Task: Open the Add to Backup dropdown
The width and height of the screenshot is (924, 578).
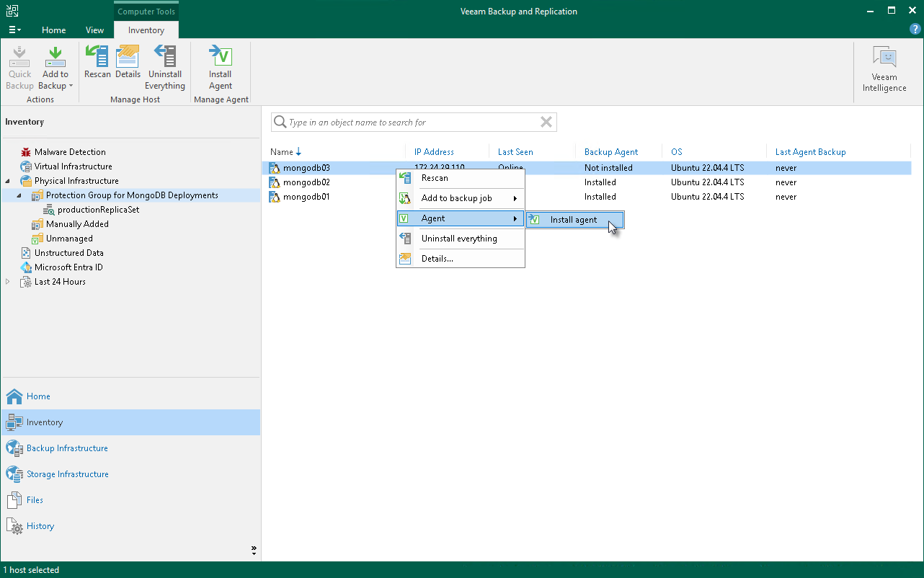Action: tap(55, 68)
